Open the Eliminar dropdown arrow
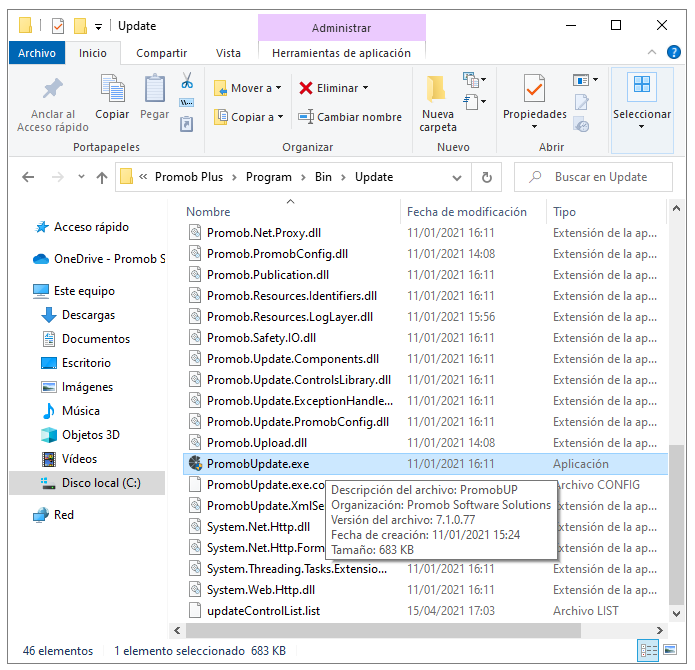 [x=366, y=88]
